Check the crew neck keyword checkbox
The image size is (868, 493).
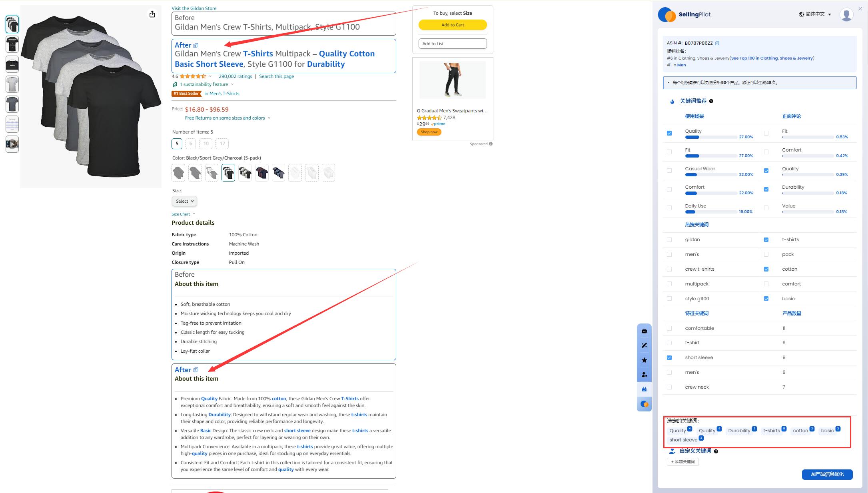[669, 387]
